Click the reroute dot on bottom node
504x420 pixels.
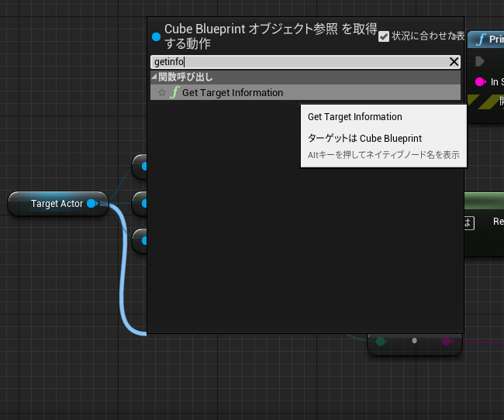414,341
